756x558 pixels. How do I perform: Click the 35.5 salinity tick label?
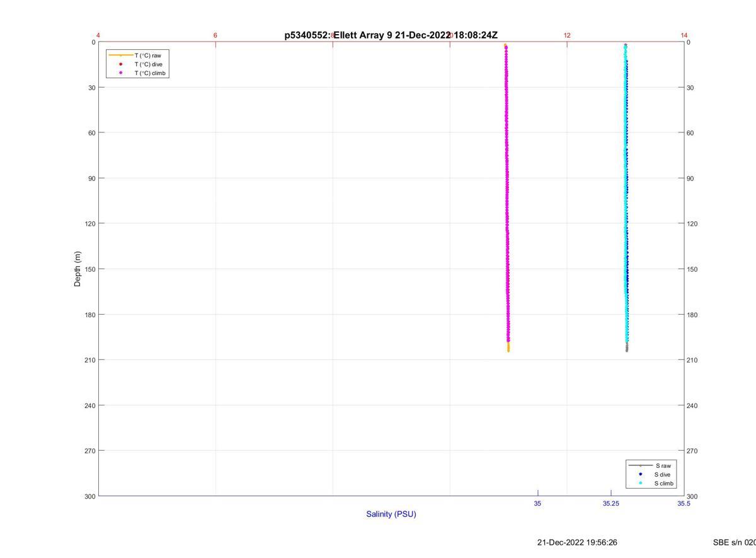coord(684,504)
